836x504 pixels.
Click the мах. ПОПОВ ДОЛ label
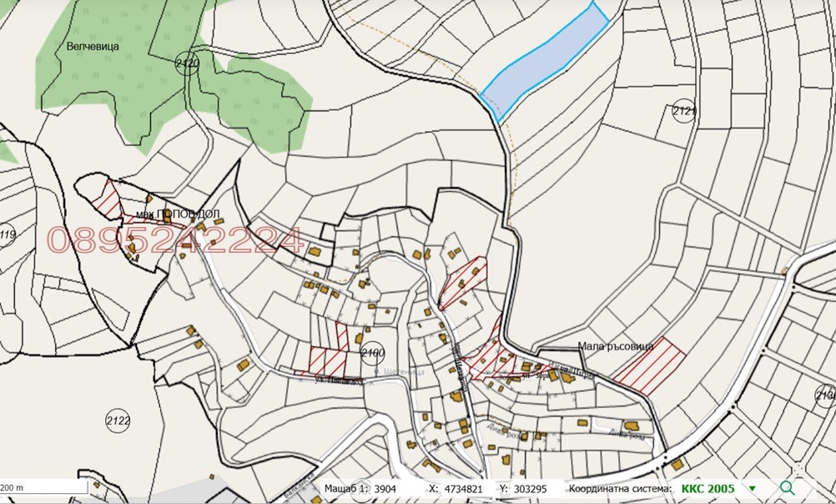178,214
